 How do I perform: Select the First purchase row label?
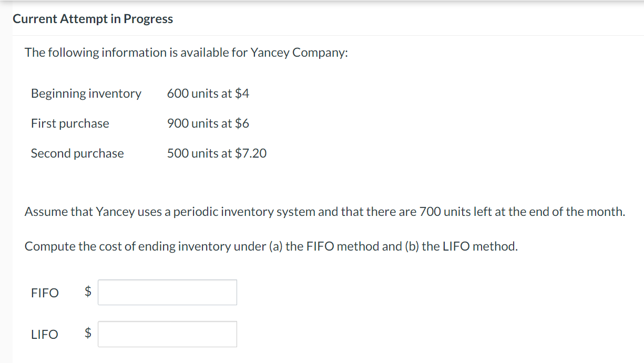[x=70, y=123]
